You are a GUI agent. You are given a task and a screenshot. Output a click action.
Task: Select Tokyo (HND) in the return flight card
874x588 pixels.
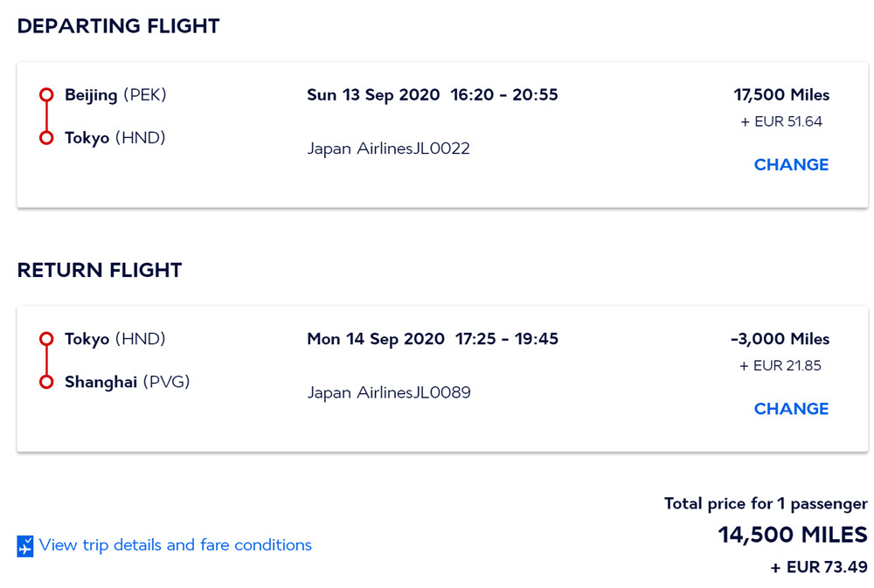point(114,339)
